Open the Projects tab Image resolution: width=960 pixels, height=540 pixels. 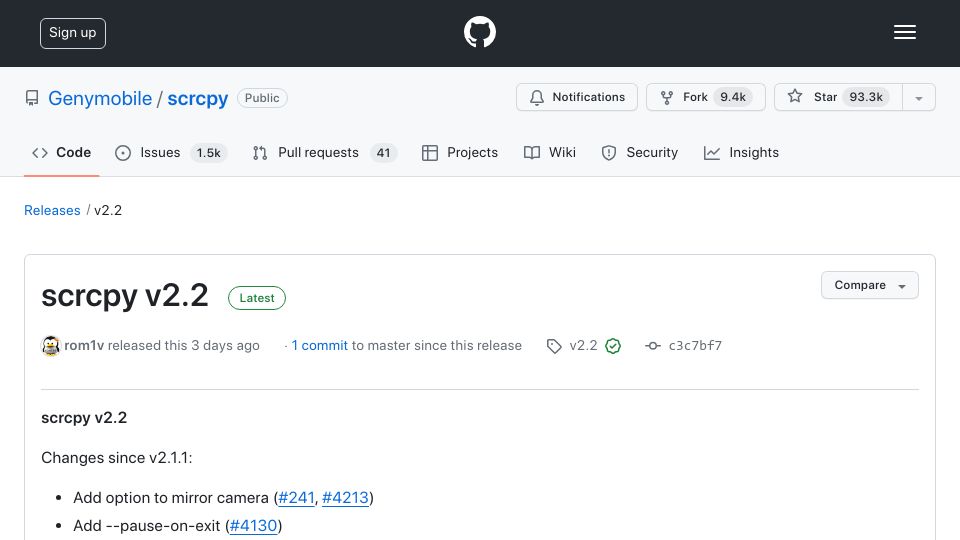click(x=460, y=152)
